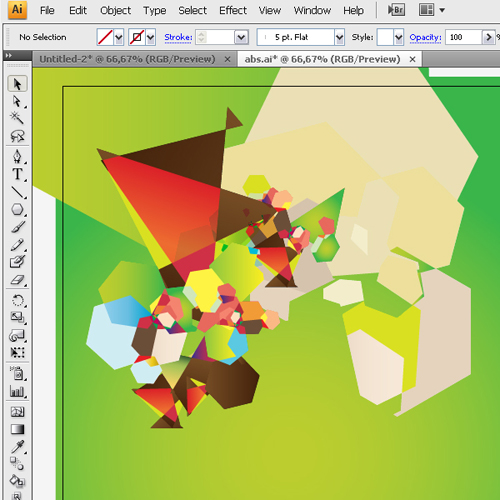Select the Magic Wand tool

click(17, 118)
